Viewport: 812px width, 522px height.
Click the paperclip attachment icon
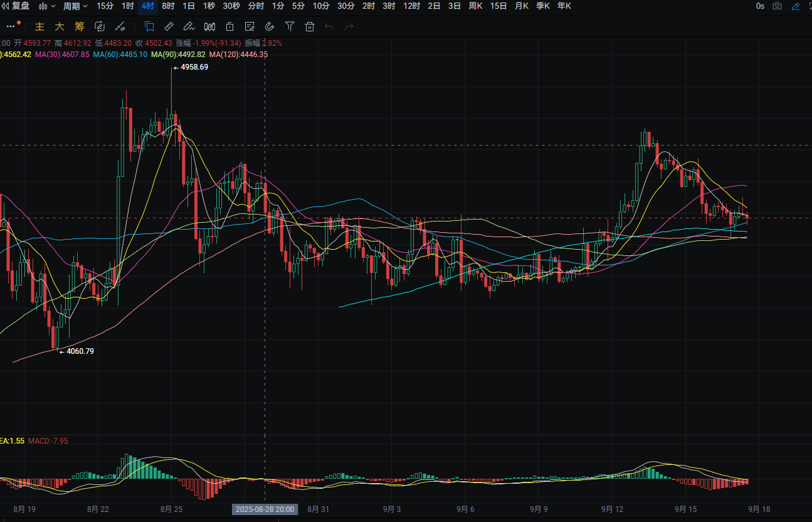[x=270, y=26]
